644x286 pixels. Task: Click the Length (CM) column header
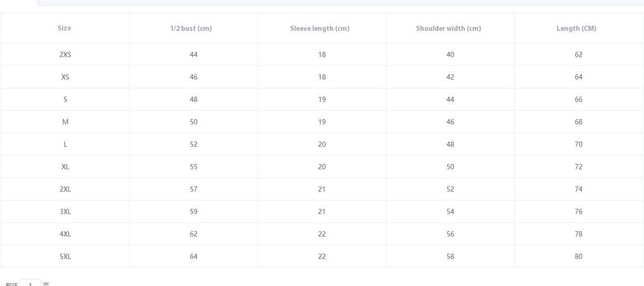coord(576,29)
